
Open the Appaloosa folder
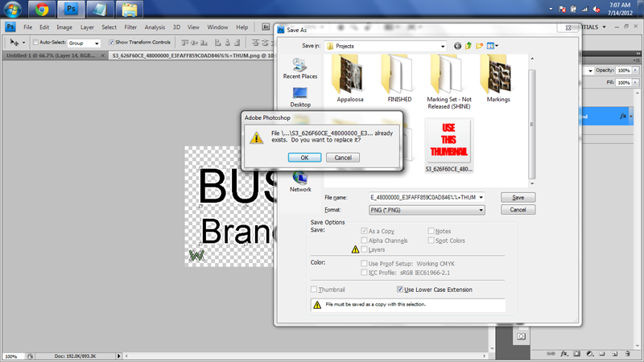[x=350, y=79]
